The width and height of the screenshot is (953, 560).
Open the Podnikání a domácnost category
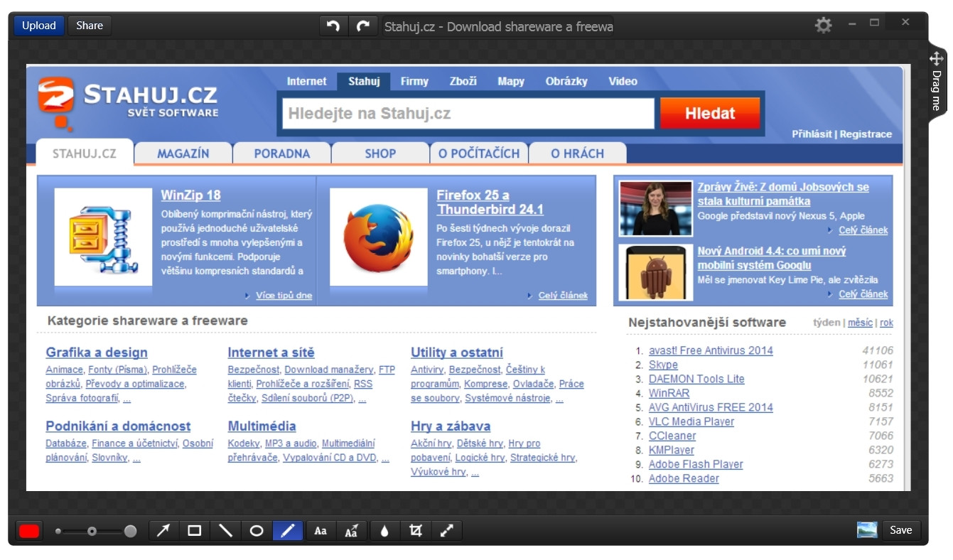(x=118, y=426)
